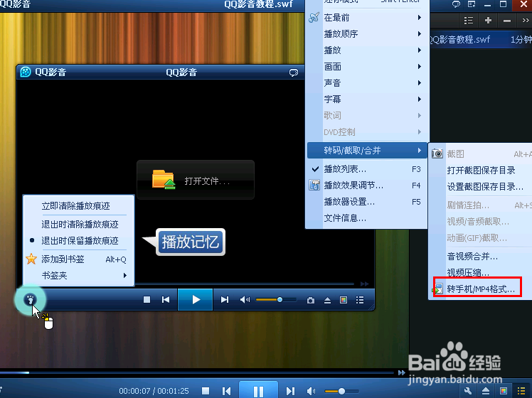532x398 pixels.
Task: Expand the 画面 submenu
Action: [367, 66]
